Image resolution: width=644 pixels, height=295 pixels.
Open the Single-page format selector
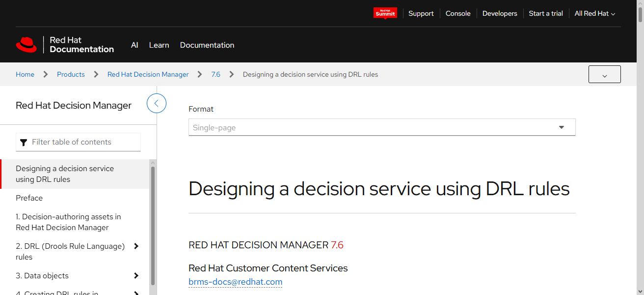382,127
